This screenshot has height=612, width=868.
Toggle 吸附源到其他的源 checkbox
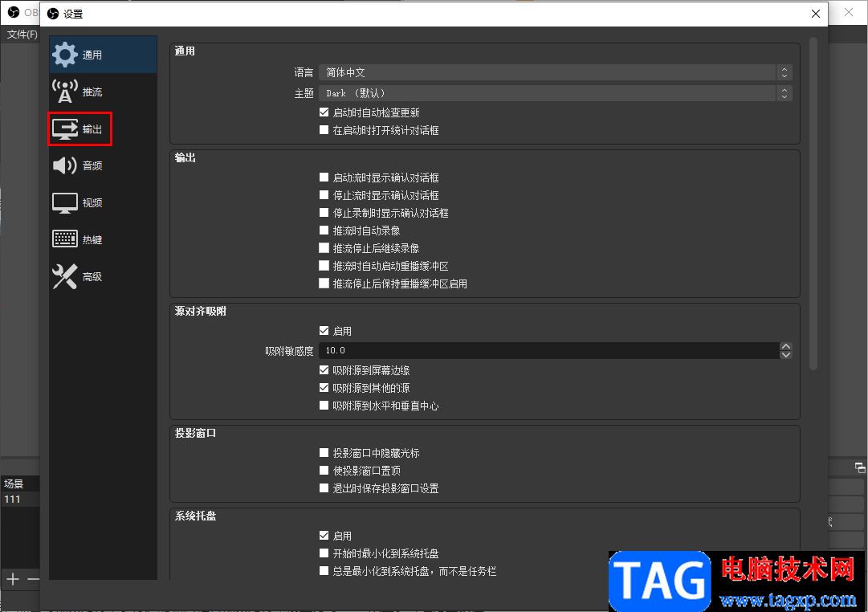[x=324, y=388]
